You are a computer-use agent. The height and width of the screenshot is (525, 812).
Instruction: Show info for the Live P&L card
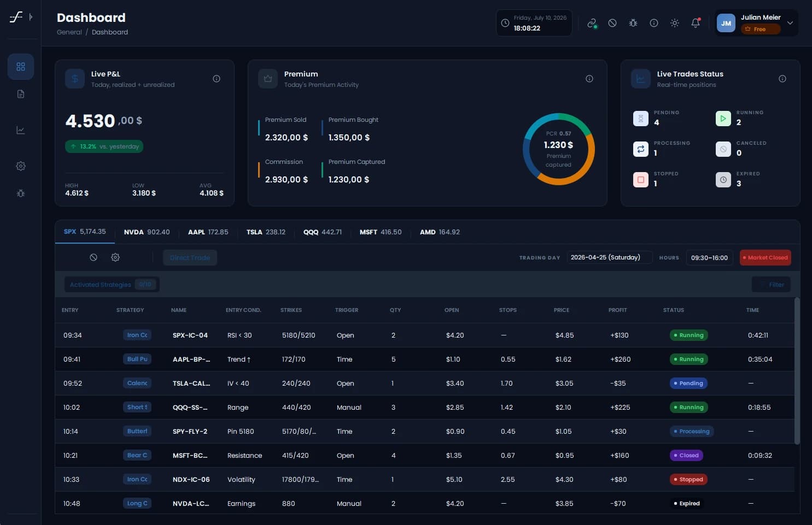point(217,79)
